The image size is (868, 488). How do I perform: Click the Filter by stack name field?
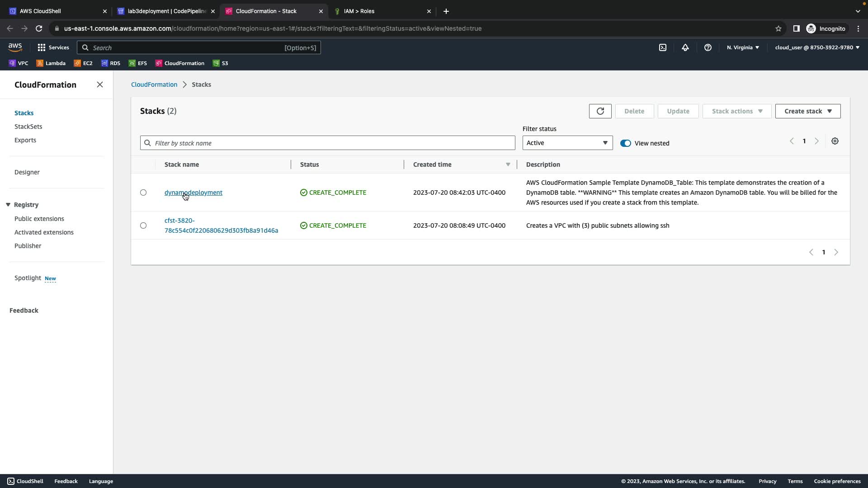coord(327,143)
